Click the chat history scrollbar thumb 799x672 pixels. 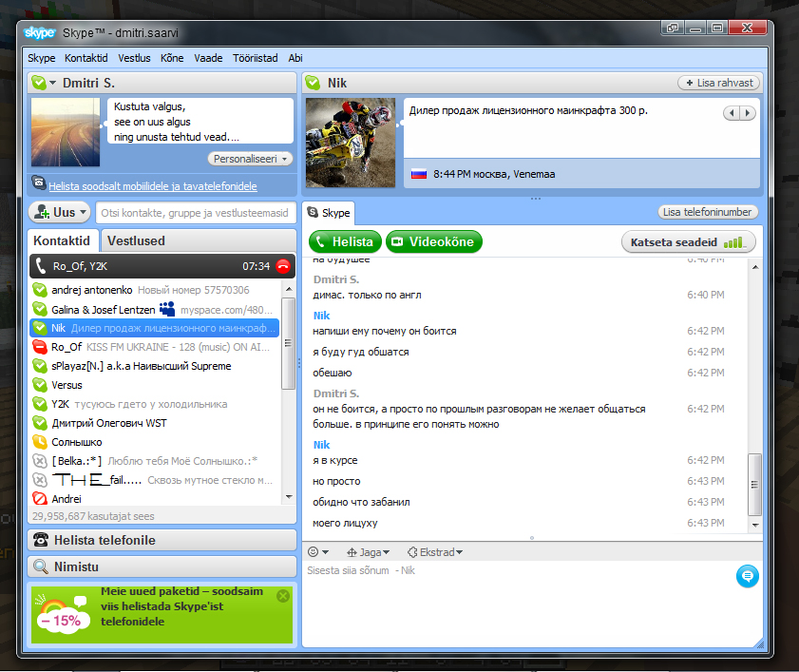pos(754,485)
